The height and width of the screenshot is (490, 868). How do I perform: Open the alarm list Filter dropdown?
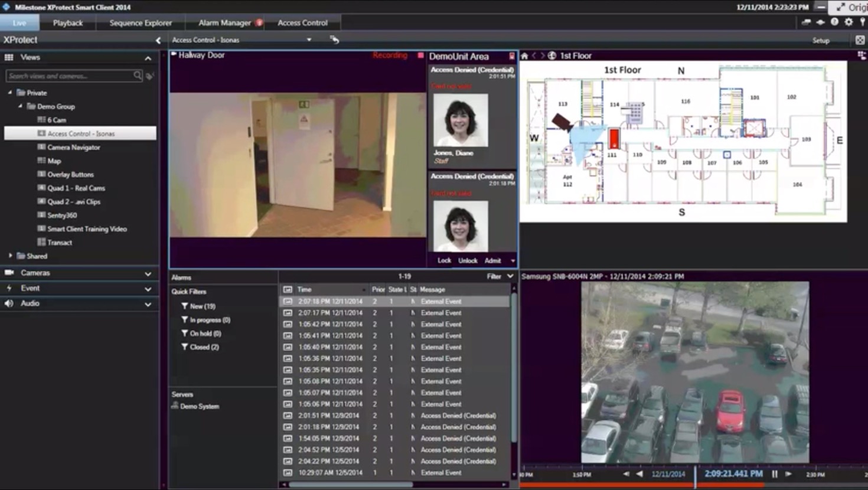500,276
